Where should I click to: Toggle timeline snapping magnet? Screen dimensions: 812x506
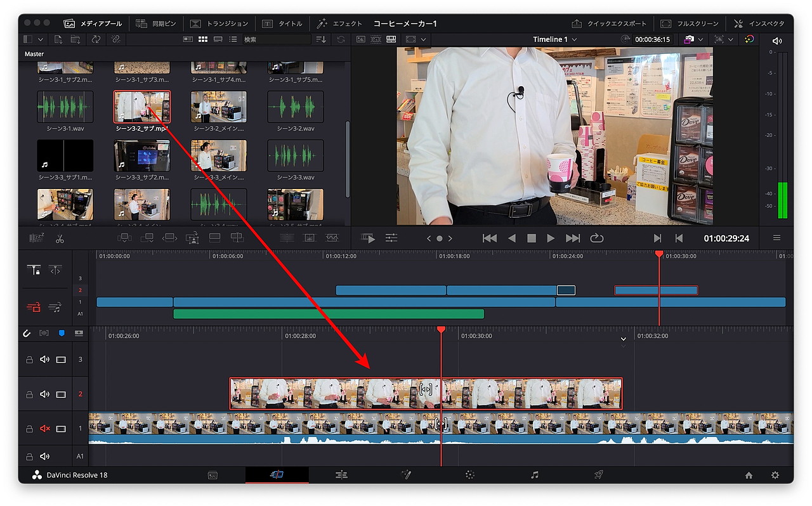pyautogui.click(x=27, y=333)
